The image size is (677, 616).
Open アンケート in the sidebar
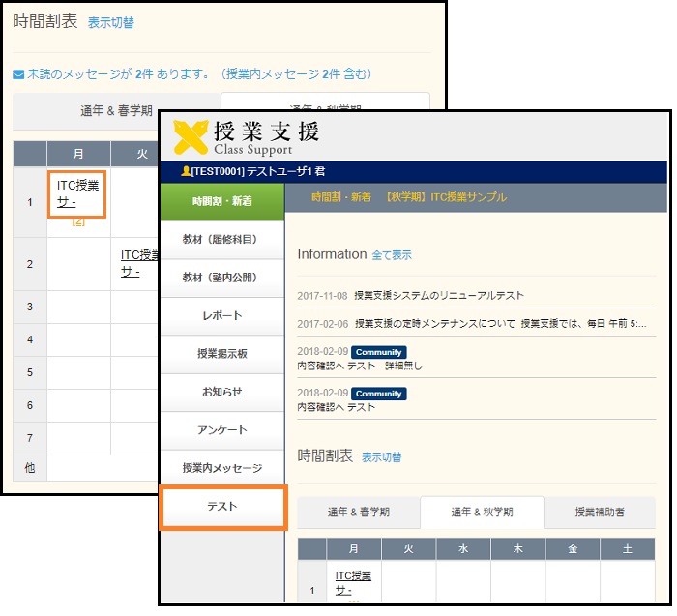(x=221, y=430)
